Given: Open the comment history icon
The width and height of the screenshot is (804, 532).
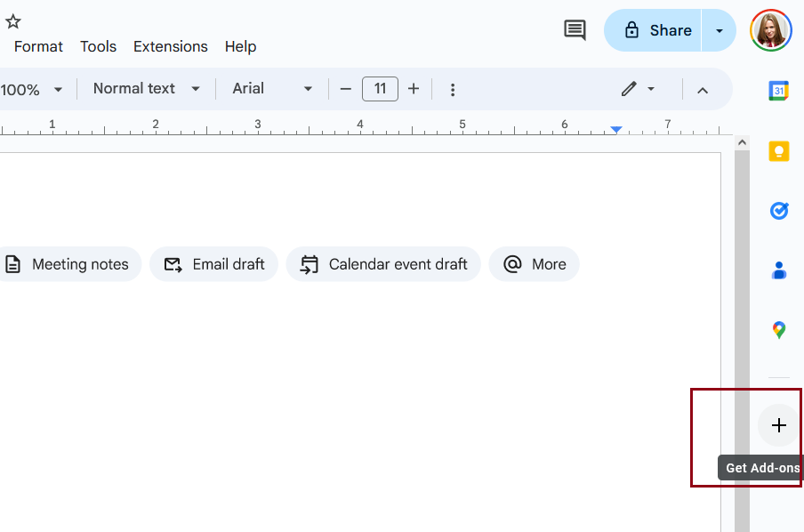Looking at the screenshot, I should (575, 29).
